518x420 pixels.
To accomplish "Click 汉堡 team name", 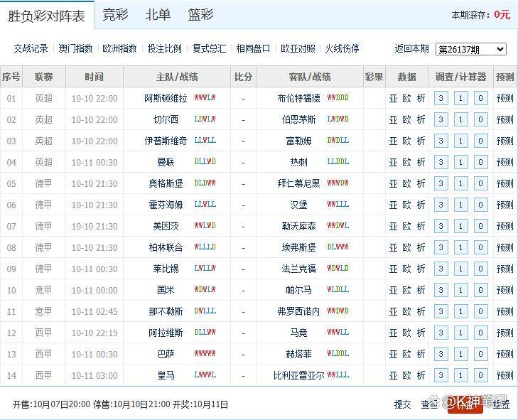I will point(298,205).
